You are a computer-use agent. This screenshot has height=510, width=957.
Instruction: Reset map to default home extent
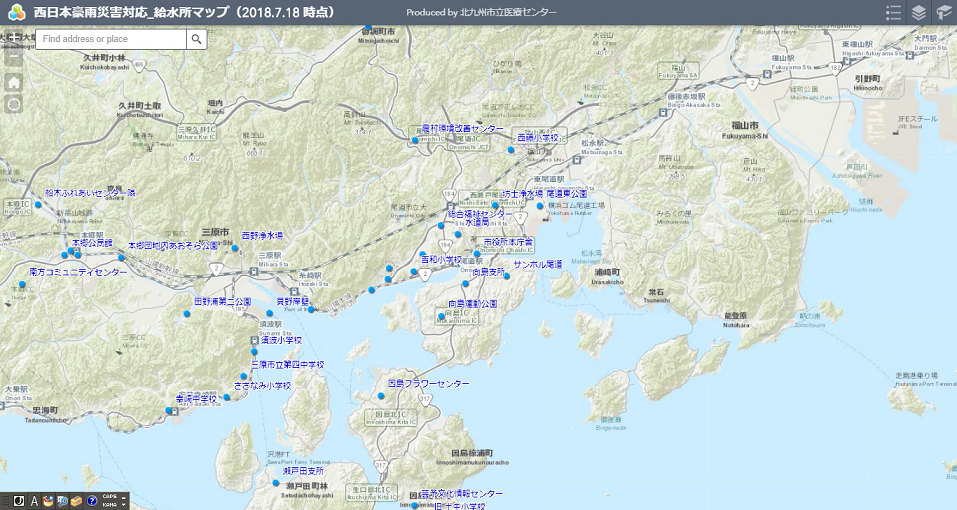[x=14, y=83]
